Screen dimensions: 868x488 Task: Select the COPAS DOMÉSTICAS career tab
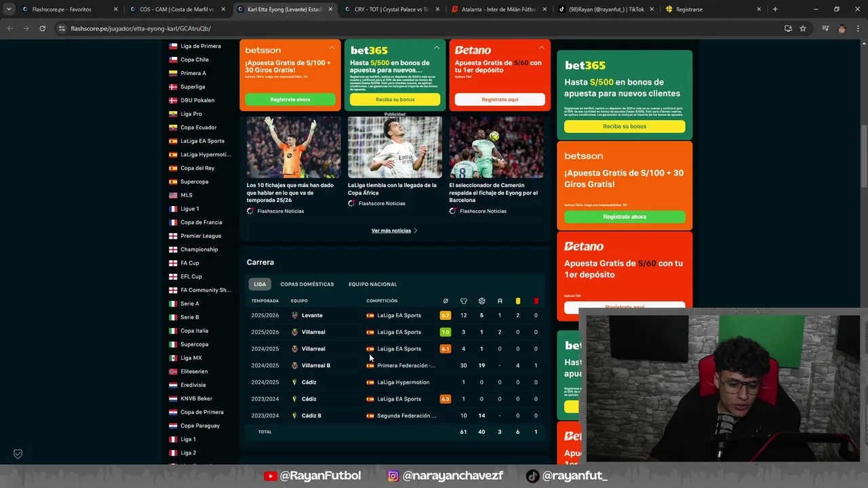click(x=307, y=284)
